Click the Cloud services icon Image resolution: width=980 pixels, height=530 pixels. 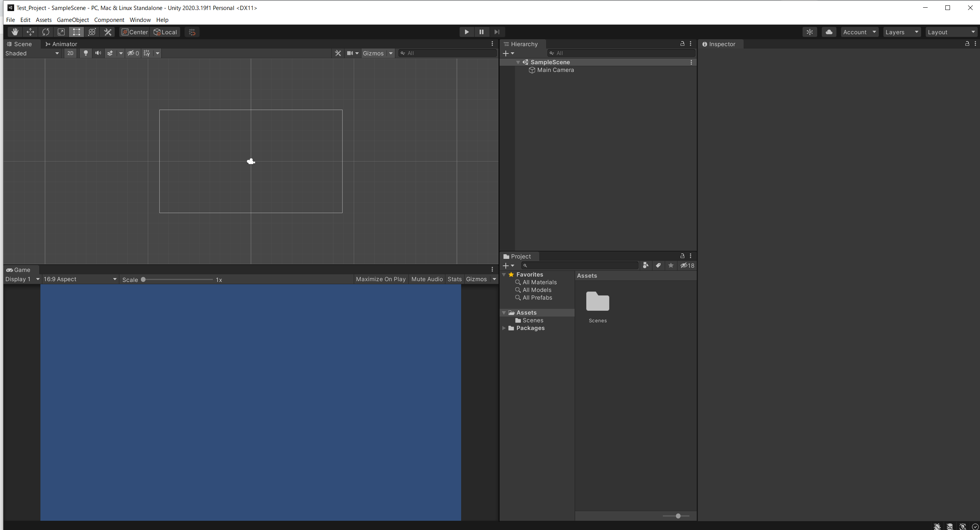tap(829, 32)
